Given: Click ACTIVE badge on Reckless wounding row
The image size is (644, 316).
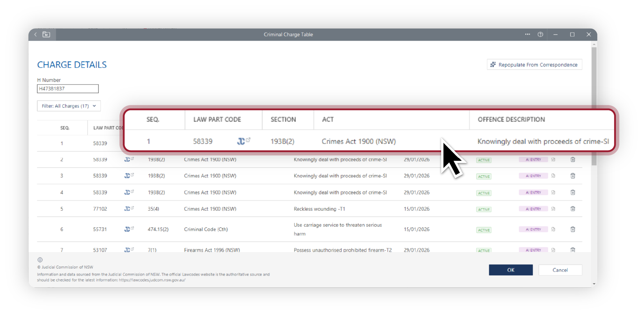Looking at the screenshot, I should pyautogui.click(x=484, y=209).
